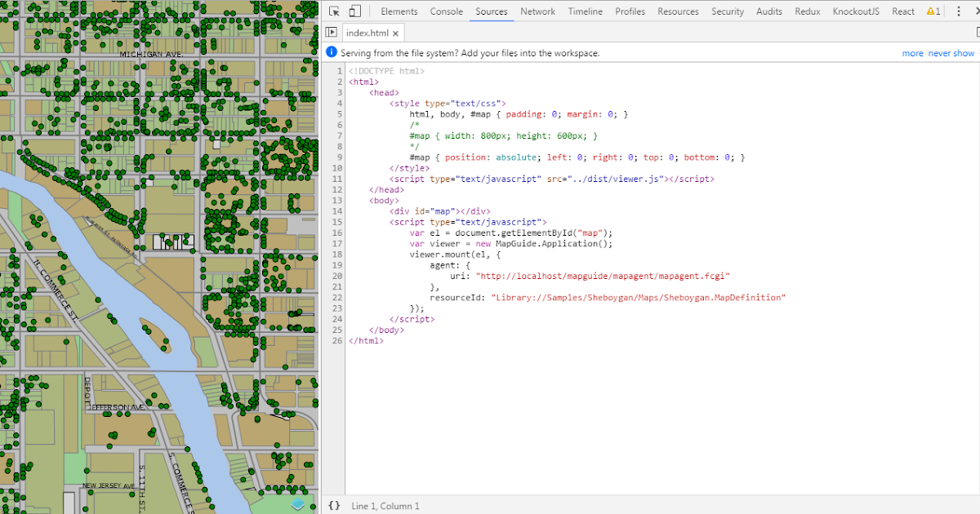This screenshot has height=514, width=980.
Task: Click the yellow warning count icon
Action: [933, 11]
